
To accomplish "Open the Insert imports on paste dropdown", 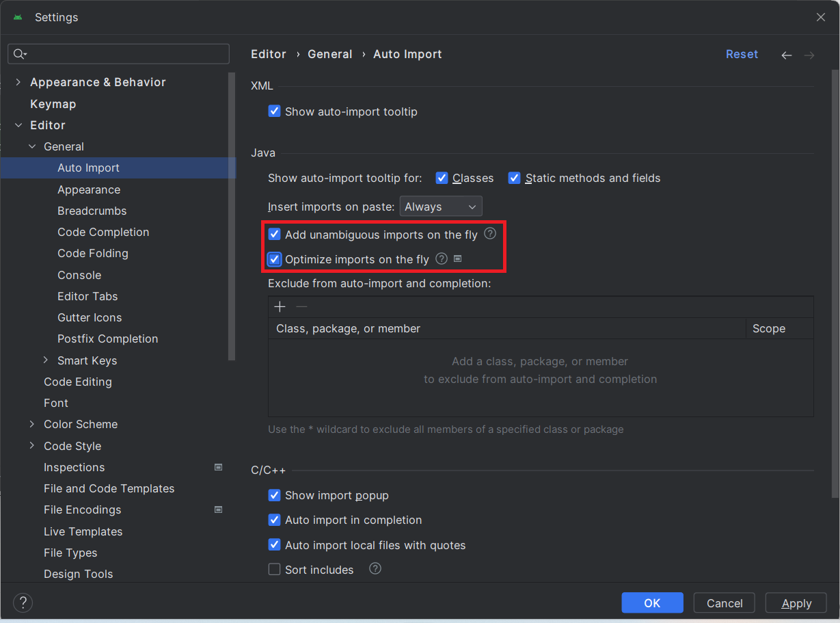I will (x=441, y=207).
